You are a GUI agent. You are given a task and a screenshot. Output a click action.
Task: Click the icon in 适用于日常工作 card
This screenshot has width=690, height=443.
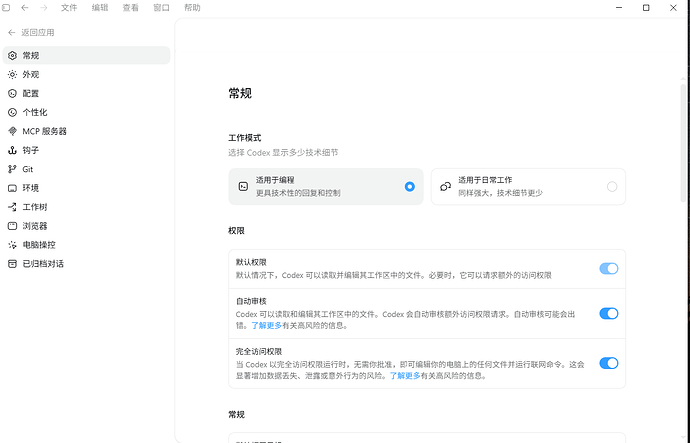click(445, 187)
